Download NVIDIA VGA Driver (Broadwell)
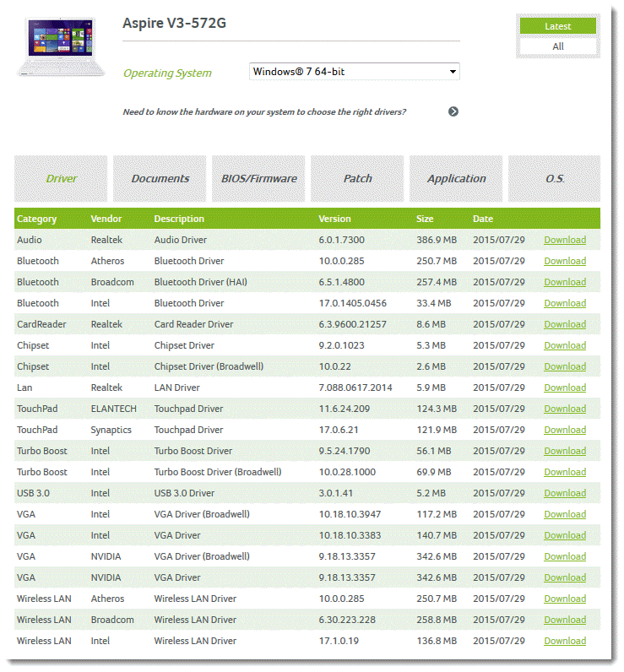 click(565, 556)
